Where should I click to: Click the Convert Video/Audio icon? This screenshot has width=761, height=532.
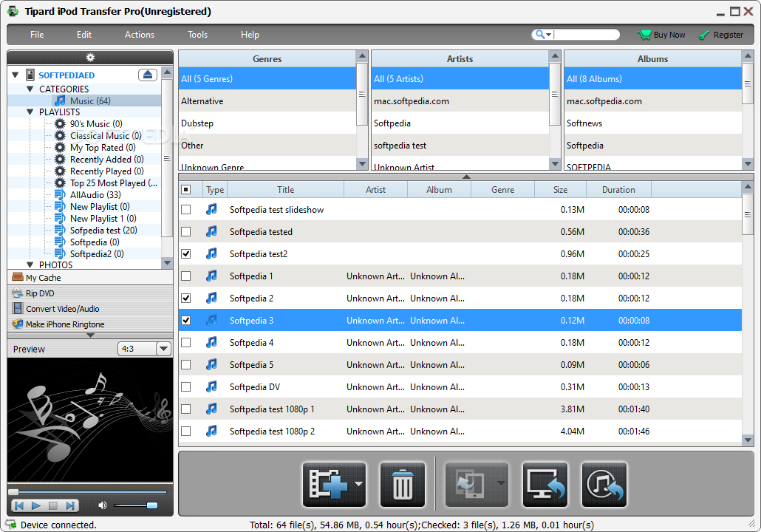[x=18, y=309]
